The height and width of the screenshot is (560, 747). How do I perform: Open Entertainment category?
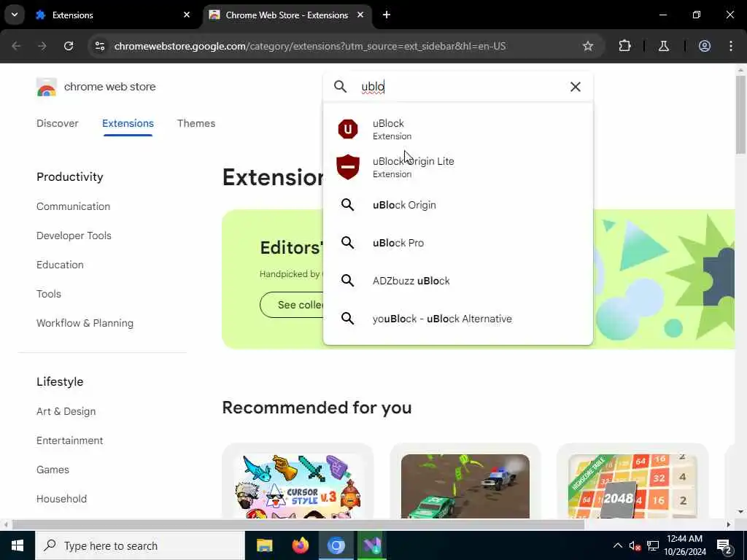pyautogui.click(x=69, y=440)
